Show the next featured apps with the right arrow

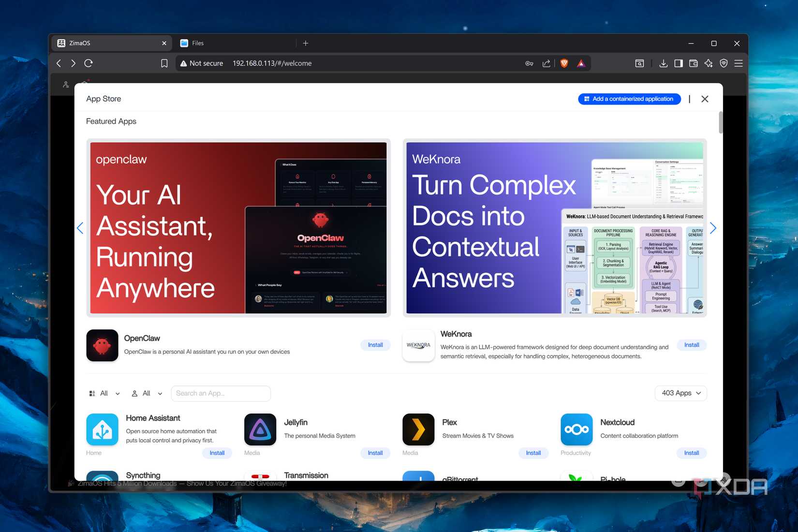[713, 228]
